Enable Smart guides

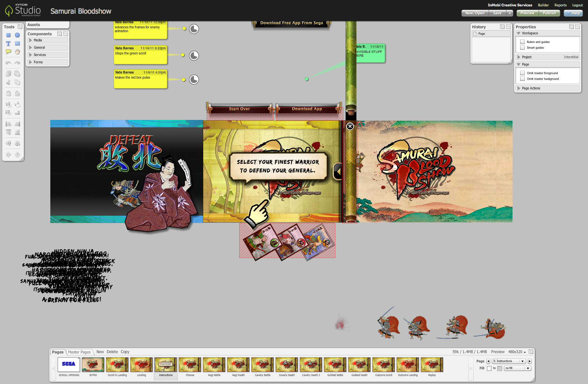(x=522, y=47)
